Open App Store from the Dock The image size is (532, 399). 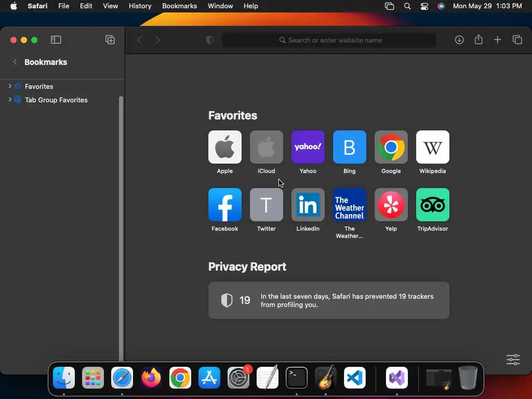(209, 378)
